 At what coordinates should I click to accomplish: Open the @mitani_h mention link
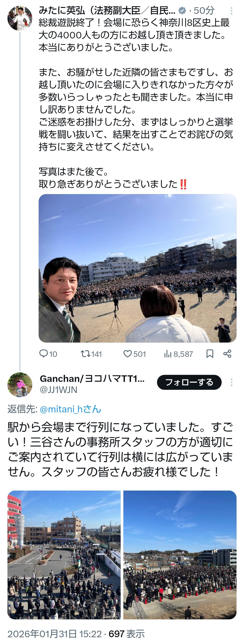[70, 409]
